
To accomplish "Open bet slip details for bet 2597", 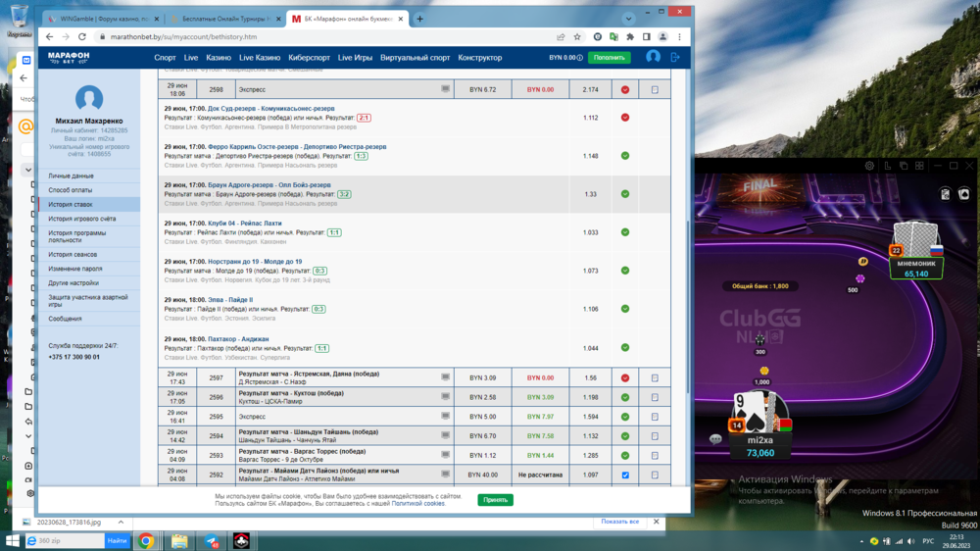I will pyautogui.click(x=655, y=378).
